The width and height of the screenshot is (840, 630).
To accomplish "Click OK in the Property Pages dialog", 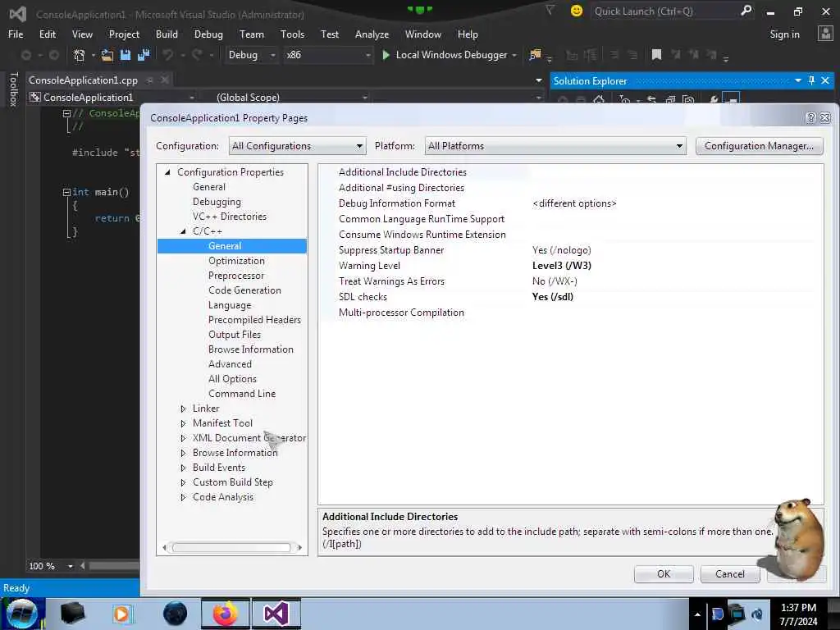I will coord(664,573).
